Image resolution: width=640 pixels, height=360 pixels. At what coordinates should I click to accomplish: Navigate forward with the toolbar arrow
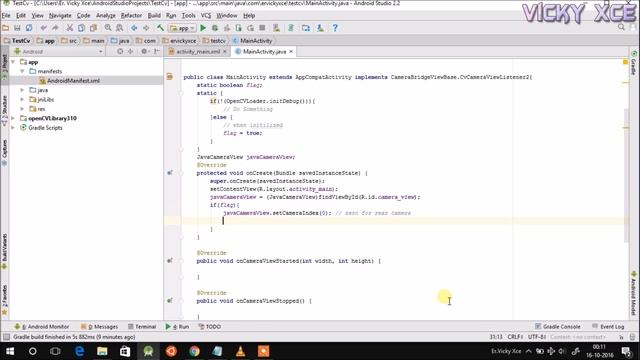pyautogui.click(x=146, y=28)
